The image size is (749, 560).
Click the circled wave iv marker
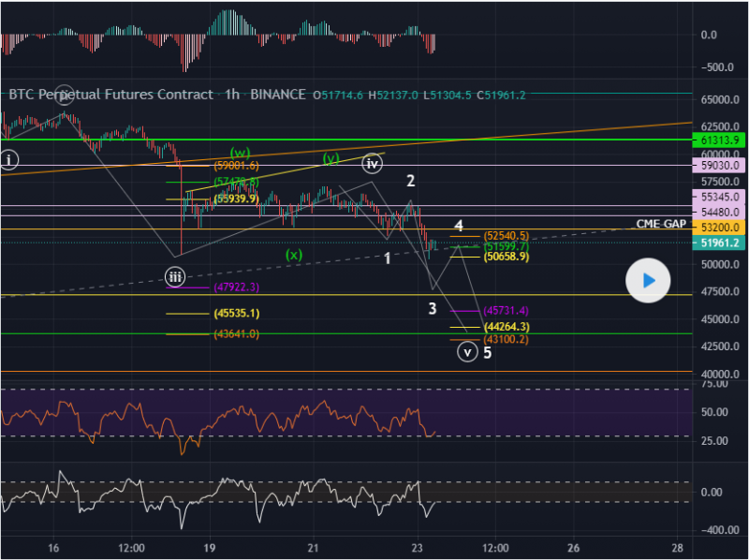tap(373, 163)
